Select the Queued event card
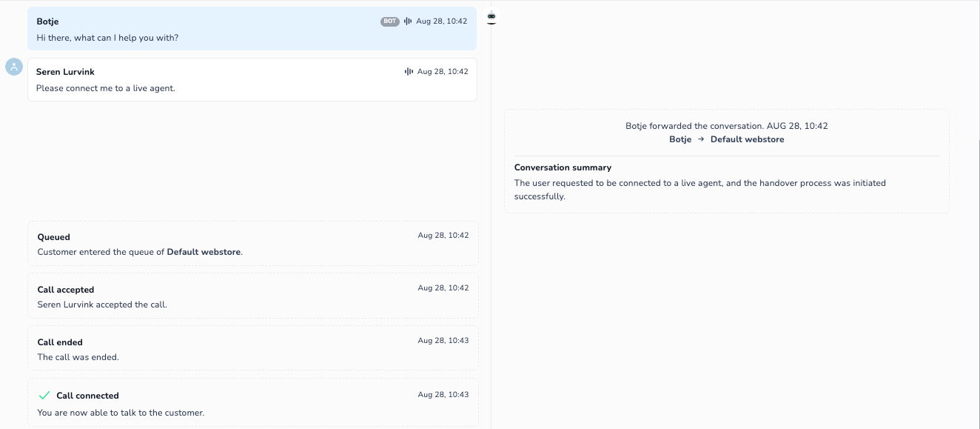This screenshot has height=429, width=980. (x=252, y=243)
